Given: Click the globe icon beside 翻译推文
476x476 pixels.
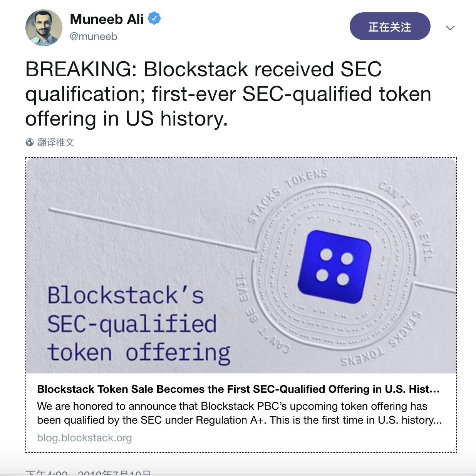Looking at the screenshot, I should coord(30,142).
